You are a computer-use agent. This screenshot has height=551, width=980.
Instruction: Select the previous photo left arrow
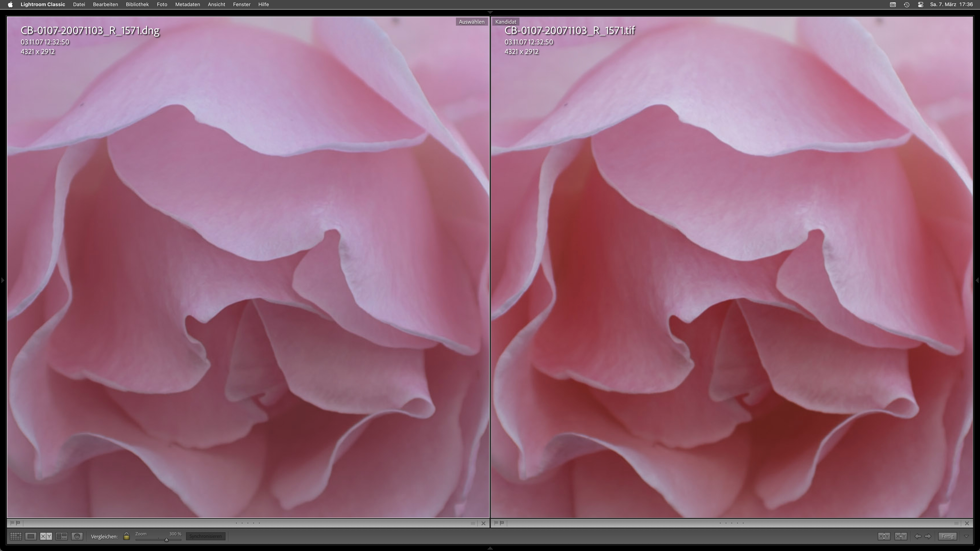pos(918,536)
